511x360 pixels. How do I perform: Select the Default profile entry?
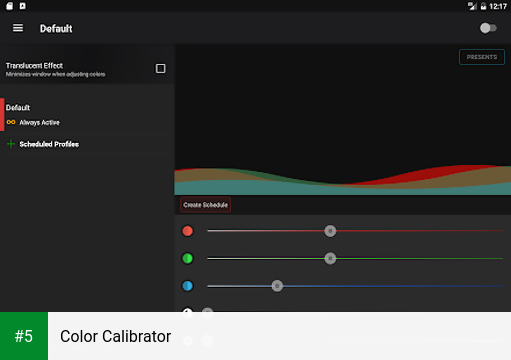(x=87, y=115)
